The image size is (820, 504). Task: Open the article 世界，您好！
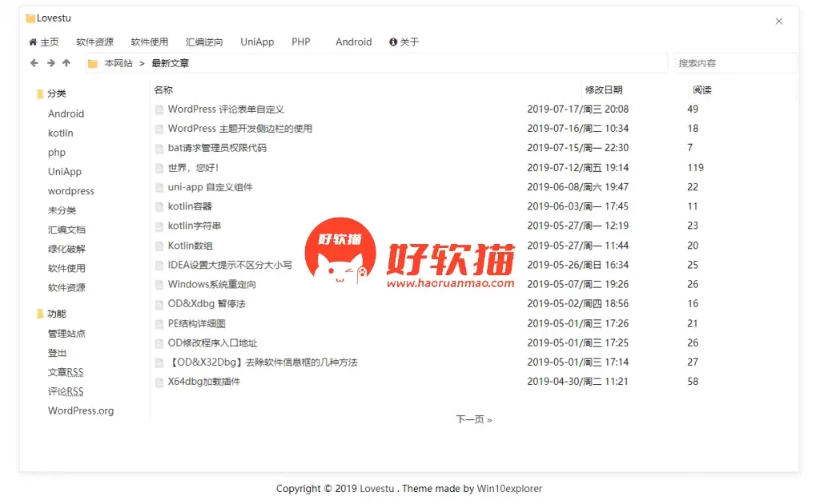pyautogui.click(x=193, y=168)
